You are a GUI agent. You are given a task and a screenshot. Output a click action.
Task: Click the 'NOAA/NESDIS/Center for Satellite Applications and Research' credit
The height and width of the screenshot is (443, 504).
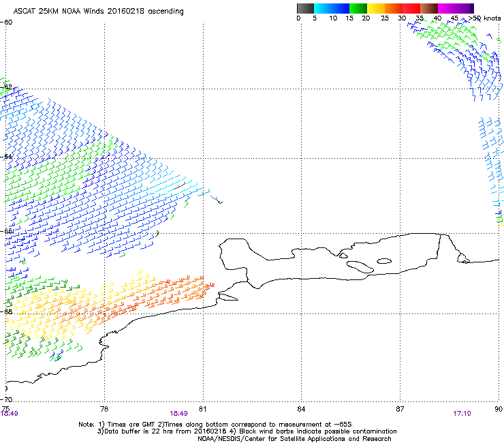294,438
